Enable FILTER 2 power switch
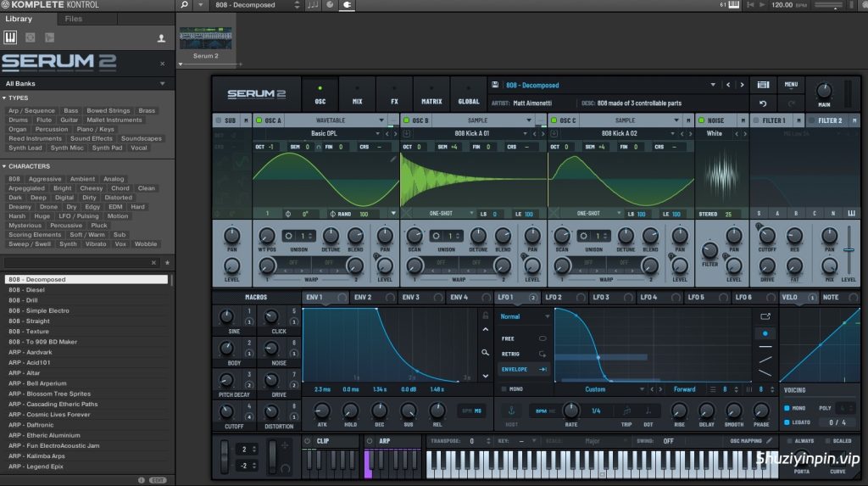 pyautogui.click(x=812, y=120)
